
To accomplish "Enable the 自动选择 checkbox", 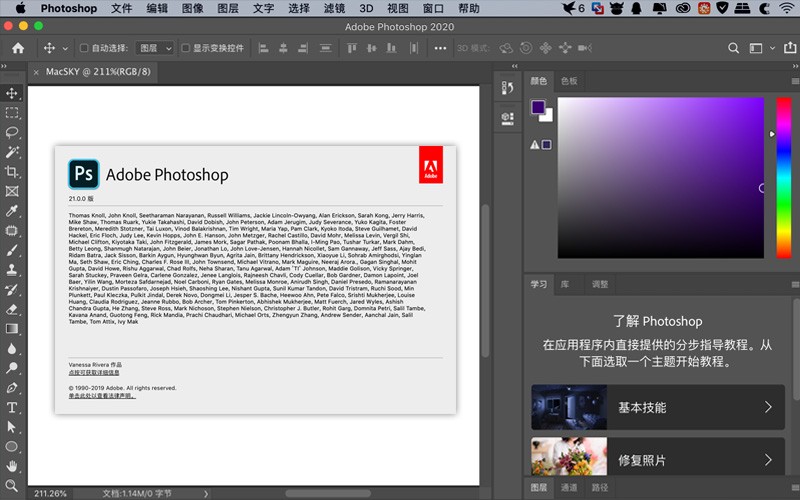I will click(x=84, y=48).
